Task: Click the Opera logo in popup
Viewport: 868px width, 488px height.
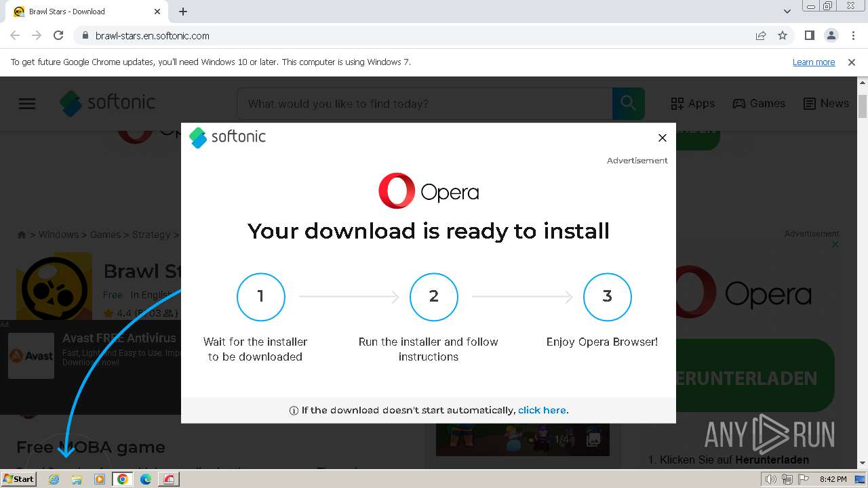Action: (429, 191)
